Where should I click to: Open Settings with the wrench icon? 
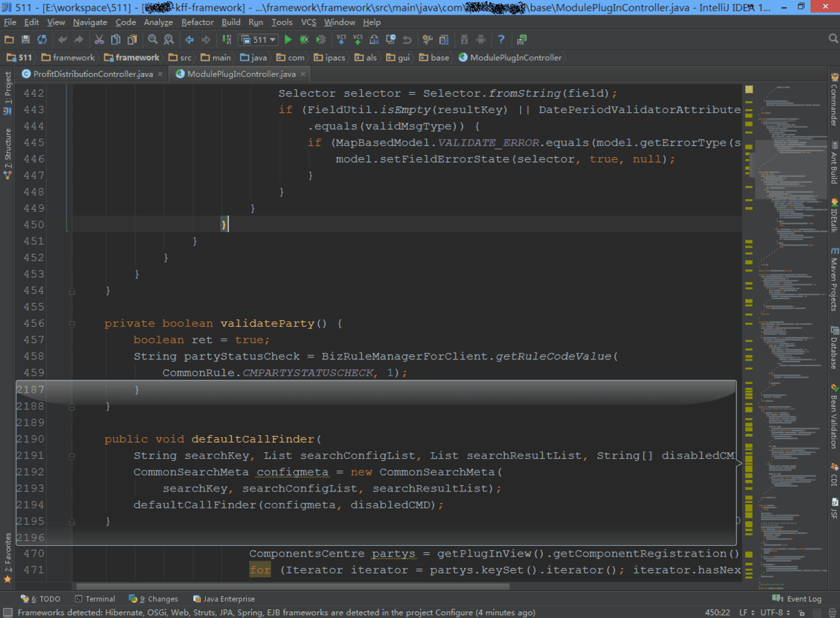click(427, 40)
